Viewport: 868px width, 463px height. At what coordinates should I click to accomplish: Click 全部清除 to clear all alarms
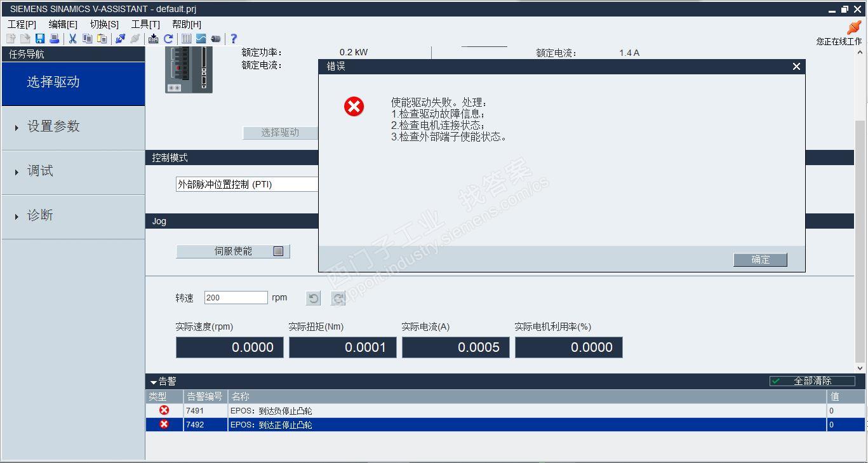pyautogui.click(x=812, y=381)
